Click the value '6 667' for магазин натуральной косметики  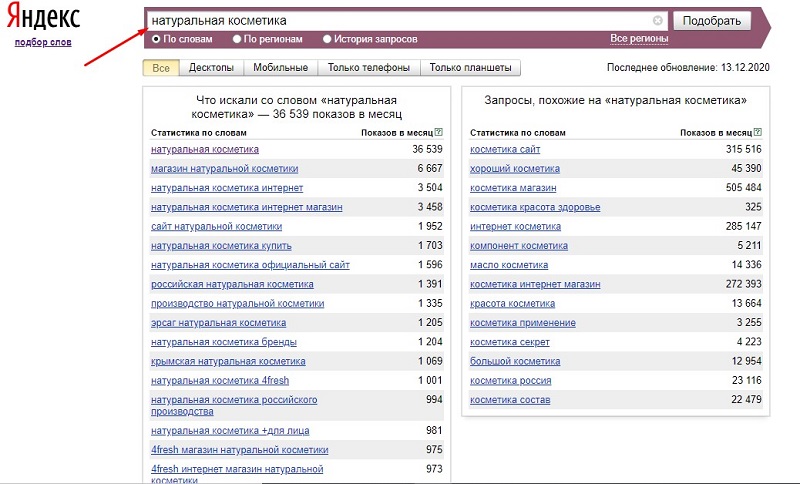coord(430,168)
